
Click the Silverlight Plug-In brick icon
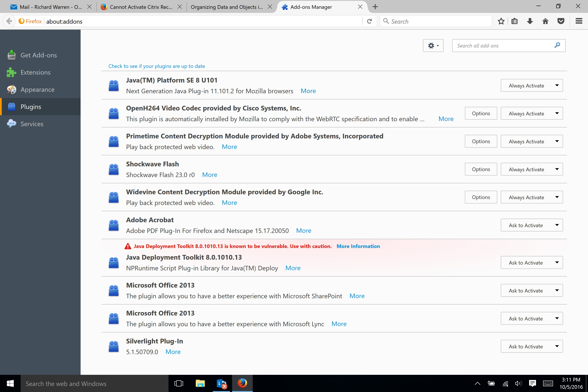coord(114,346)
